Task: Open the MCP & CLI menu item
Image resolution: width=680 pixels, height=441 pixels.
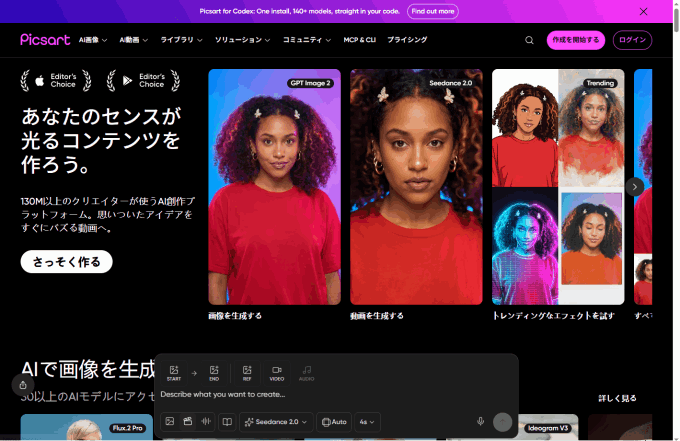Action: [360, 40]
